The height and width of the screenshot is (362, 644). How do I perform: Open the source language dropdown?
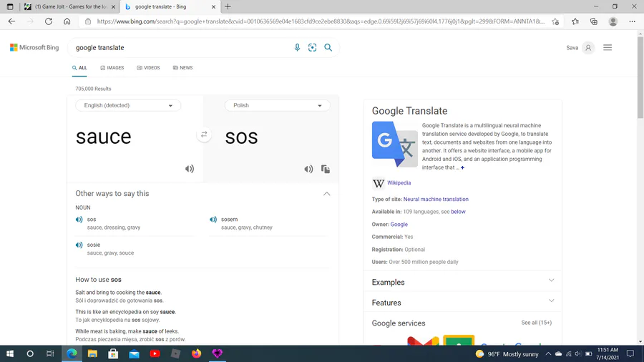point(128,105)
